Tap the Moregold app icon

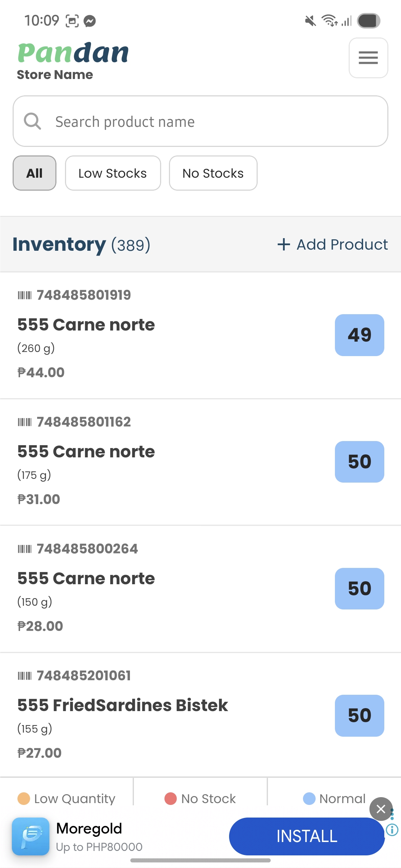click(30, 836)
